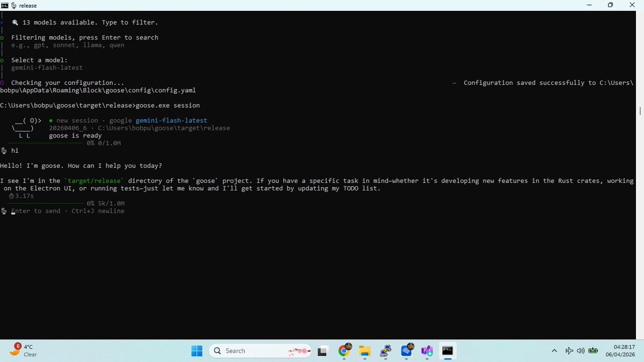Click the 'goose is ready' text

point(75,136)
